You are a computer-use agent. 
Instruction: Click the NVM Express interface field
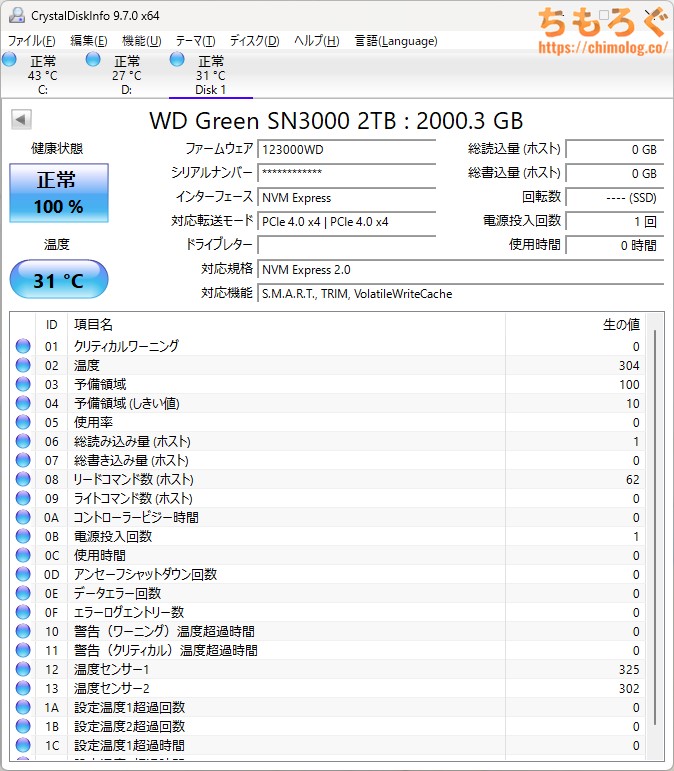(x=346, y=197)
